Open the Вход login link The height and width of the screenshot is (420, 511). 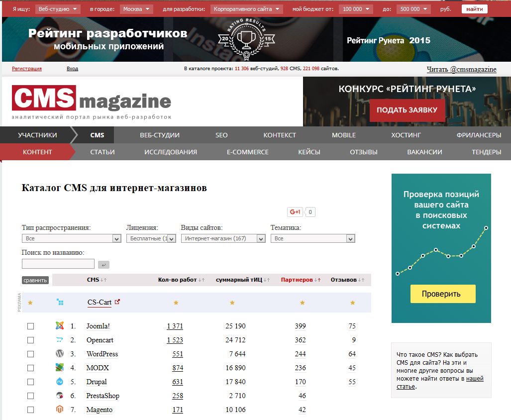click(72, 69)
